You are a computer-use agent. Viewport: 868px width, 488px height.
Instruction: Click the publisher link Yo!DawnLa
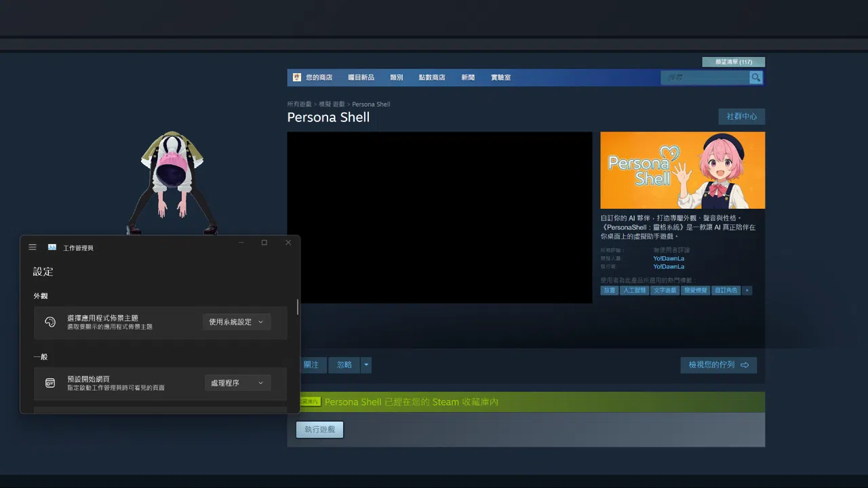click(x=669, y=266)
